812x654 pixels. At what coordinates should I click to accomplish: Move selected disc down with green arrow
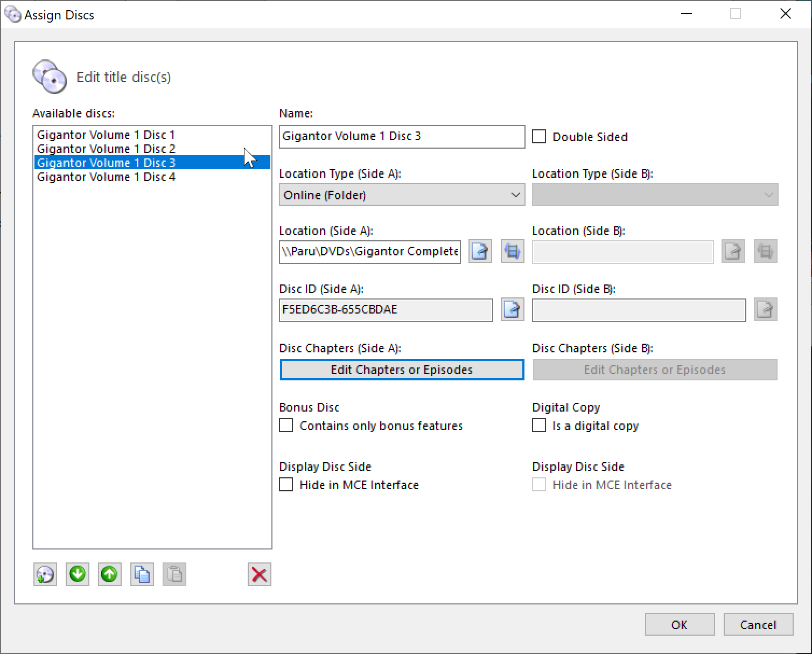78,574
